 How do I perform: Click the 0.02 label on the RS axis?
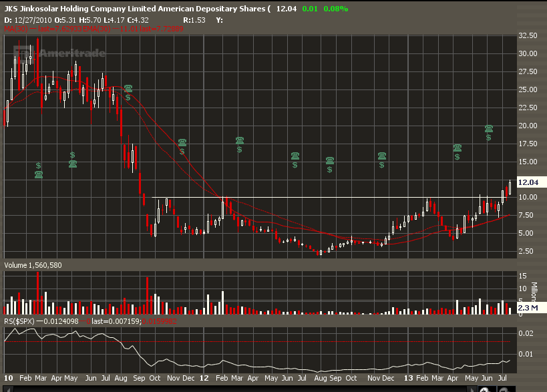tap(526, 333)
